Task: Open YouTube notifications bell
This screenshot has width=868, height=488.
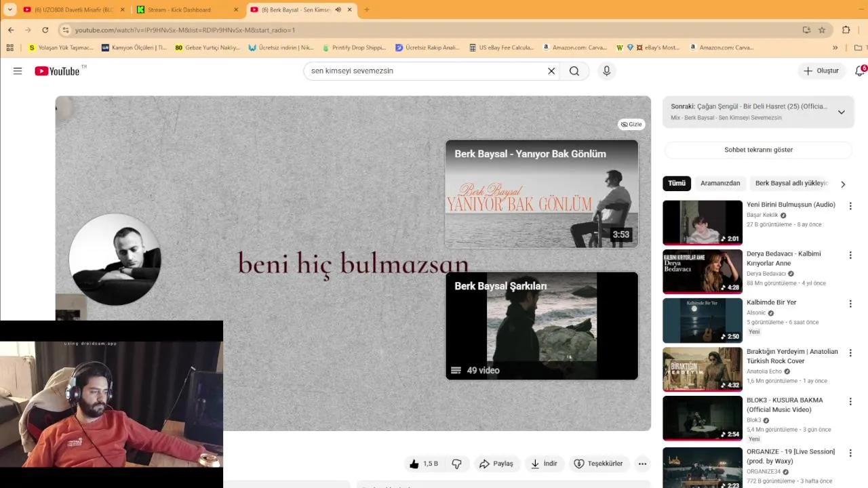Action: point(860,70)
